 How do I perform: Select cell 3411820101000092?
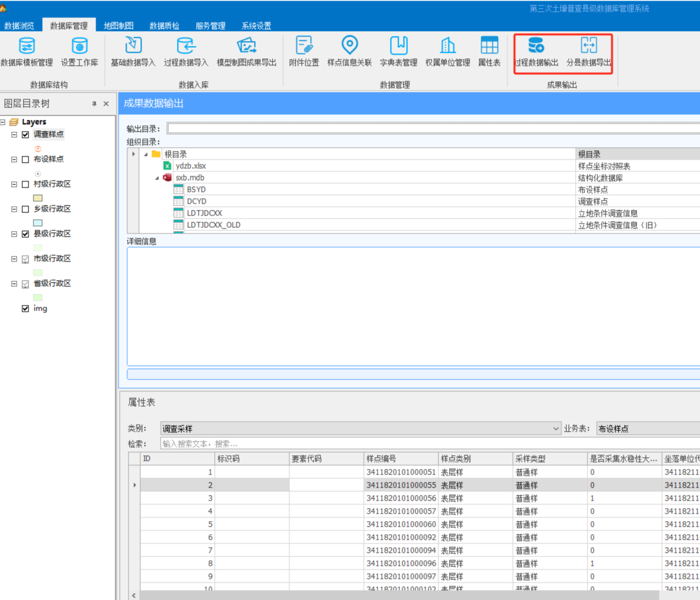(x=401, y=537)
